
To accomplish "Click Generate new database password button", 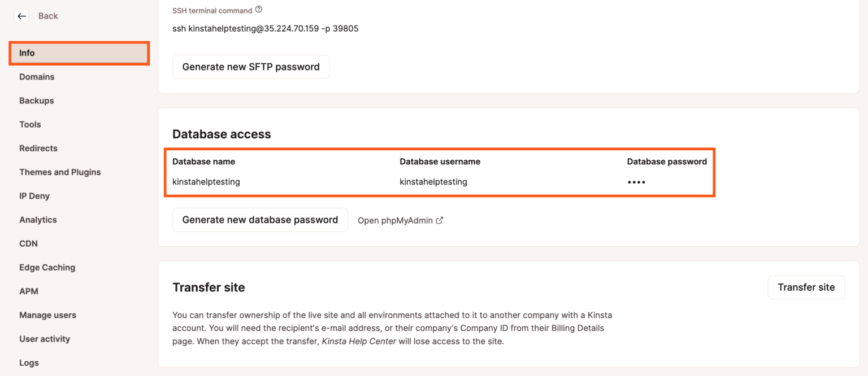I will pos(260,220).
